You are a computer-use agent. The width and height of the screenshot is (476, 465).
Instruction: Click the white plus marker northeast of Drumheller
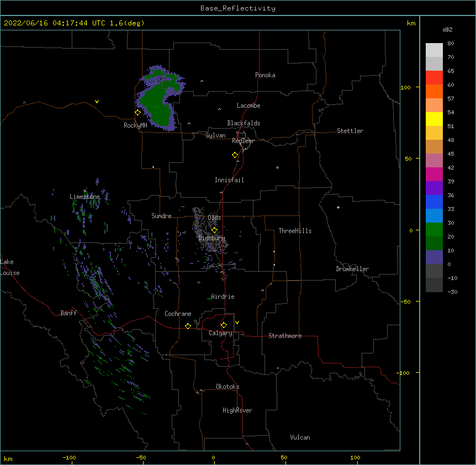338,207
